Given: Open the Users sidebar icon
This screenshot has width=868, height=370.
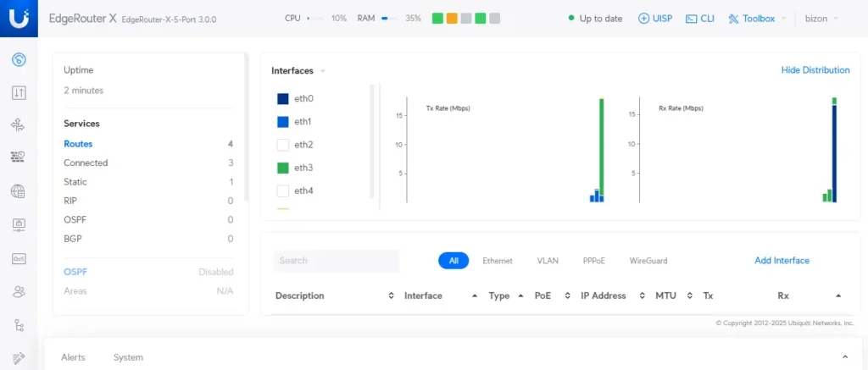Looking at the screenshot, I should coord(19,291).
